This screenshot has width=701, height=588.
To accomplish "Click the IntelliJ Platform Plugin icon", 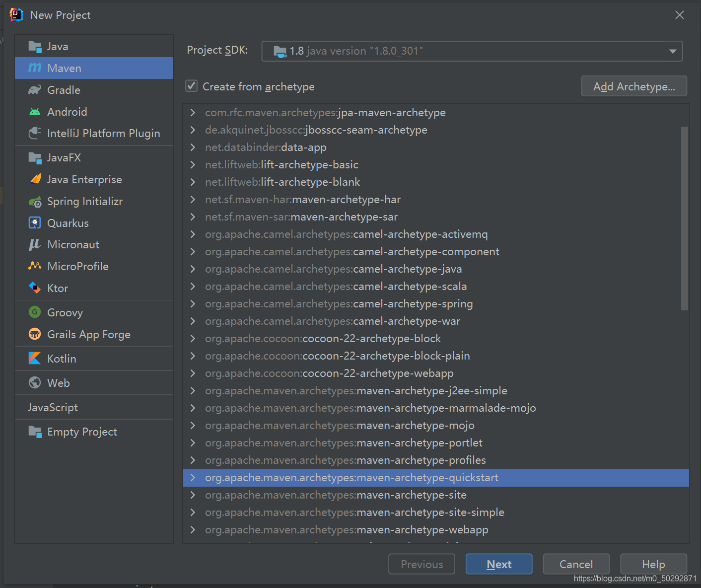I will click(35, 133).
